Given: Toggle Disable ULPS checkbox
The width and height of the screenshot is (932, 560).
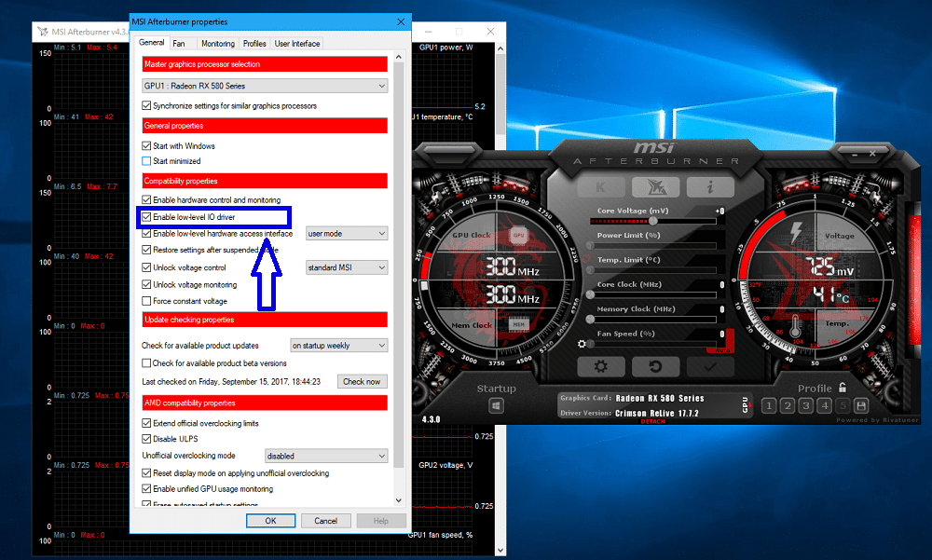Looking at the screenshot, I should click(x=146, y=439).
